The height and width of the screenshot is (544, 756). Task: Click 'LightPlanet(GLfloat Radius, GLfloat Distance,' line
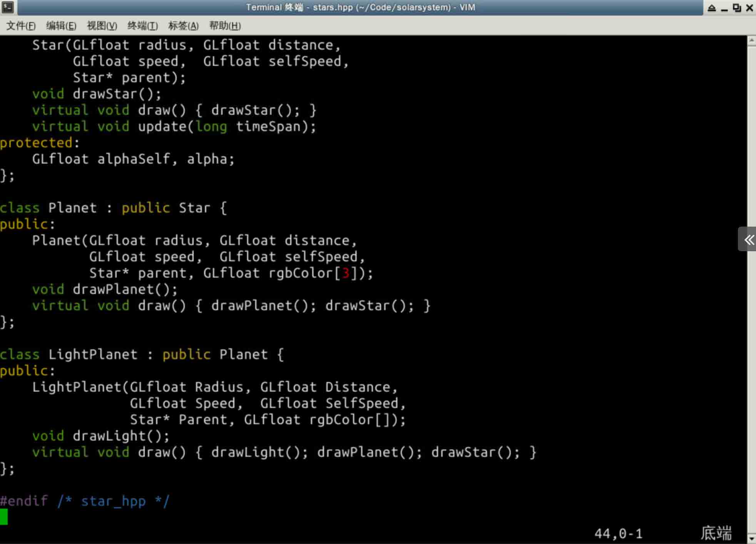[x=215, y=387]
